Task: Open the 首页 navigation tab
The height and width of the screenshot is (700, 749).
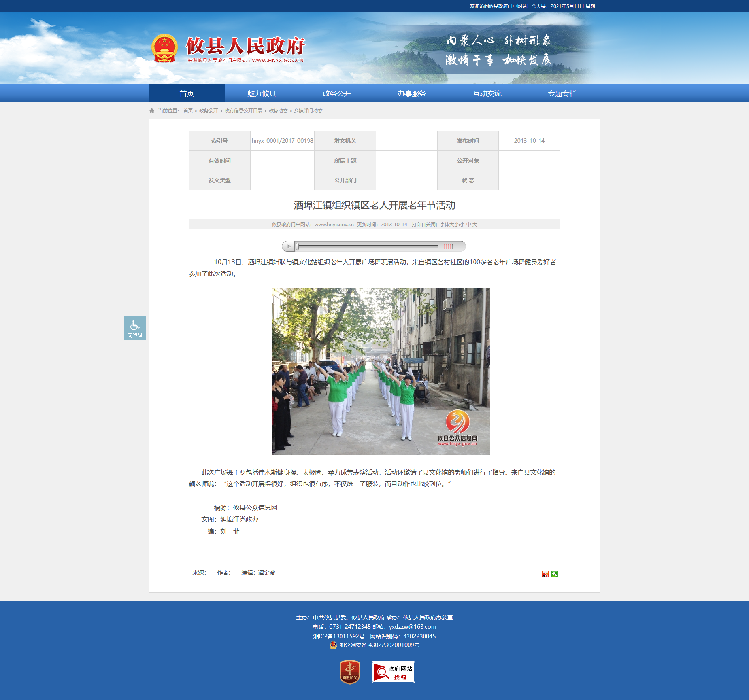Action: pyautogui.click(x=187, y=93)
